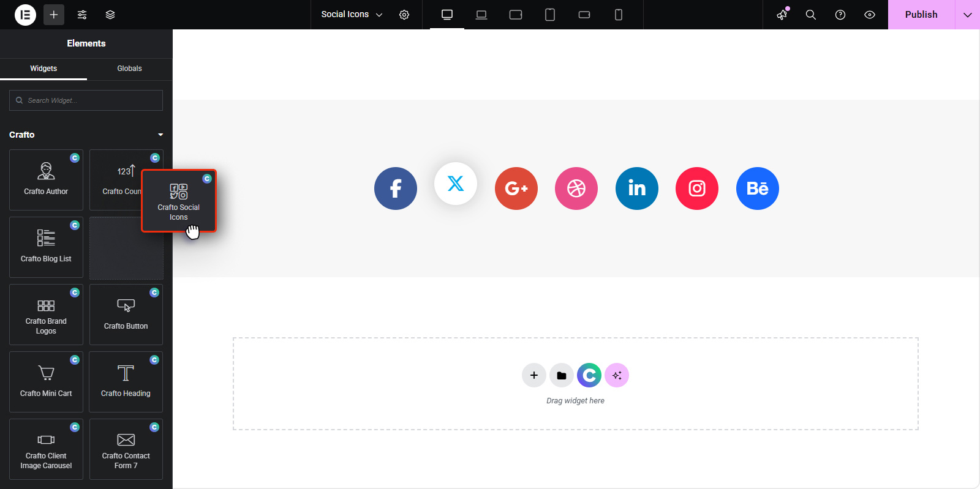The image size is (980, 489).
Task: Click the Google Plus social icon
Action: click(x=516, y=189)
